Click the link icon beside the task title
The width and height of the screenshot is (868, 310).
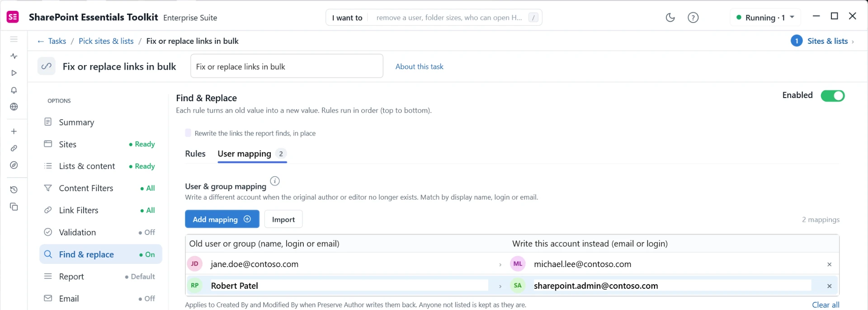tap(47, 66)
